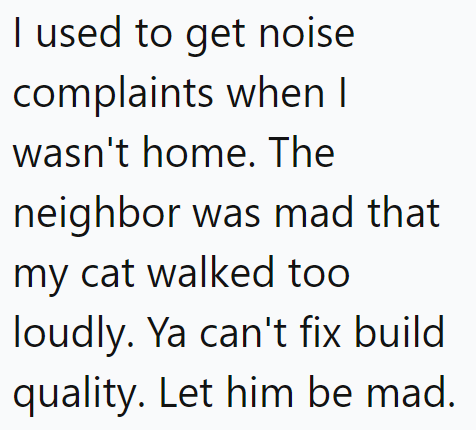The image size is (476, 430).
Task: Click the word "The" ending the third line
Action: [x=301, y=151]
